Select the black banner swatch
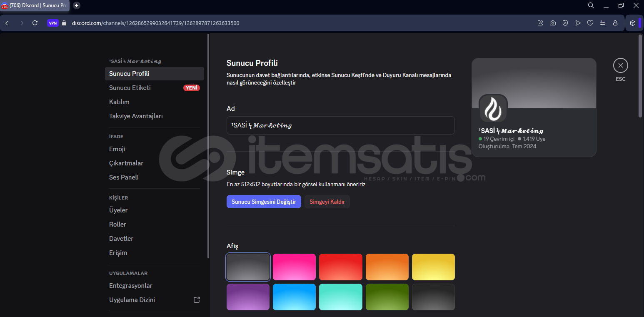The width and height of the screenshot is (644, 317). pyautogui.click(x=433, y=297)
